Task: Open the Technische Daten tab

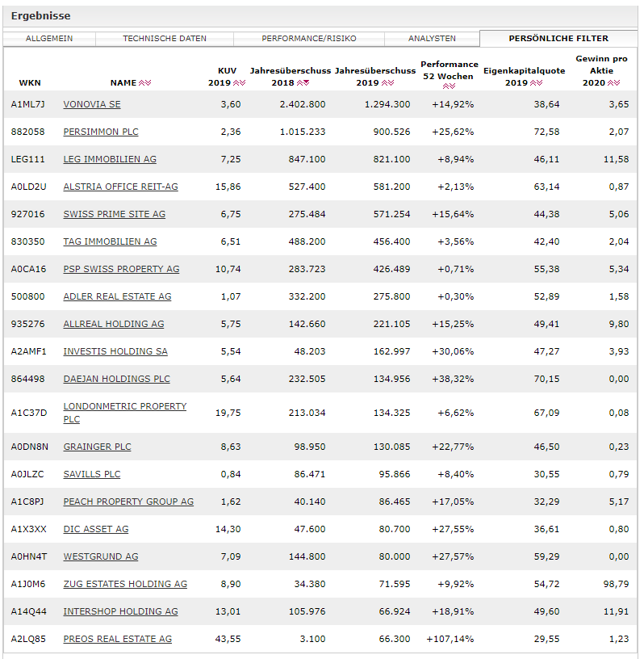Action: point(165,39)
